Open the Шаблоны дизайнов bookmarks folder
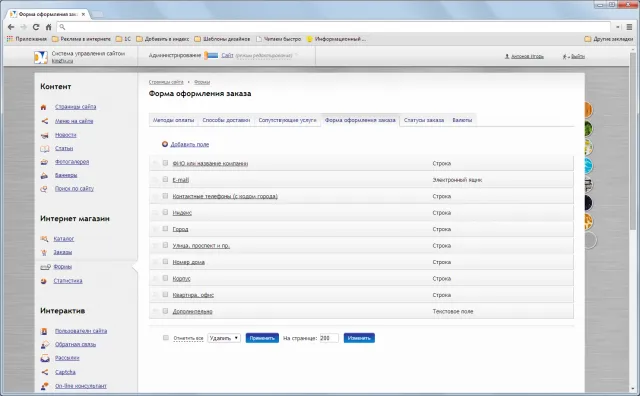This screenshot has width=640, height=396. pyautogui.click(x=222, y=39)
